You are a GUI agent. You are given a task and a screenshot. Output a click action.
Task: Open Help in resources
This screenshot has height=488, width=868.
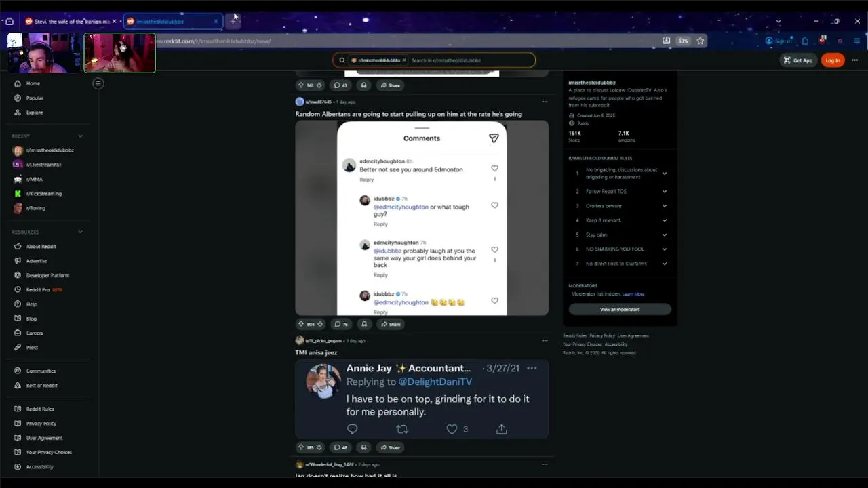pos(31,304)
